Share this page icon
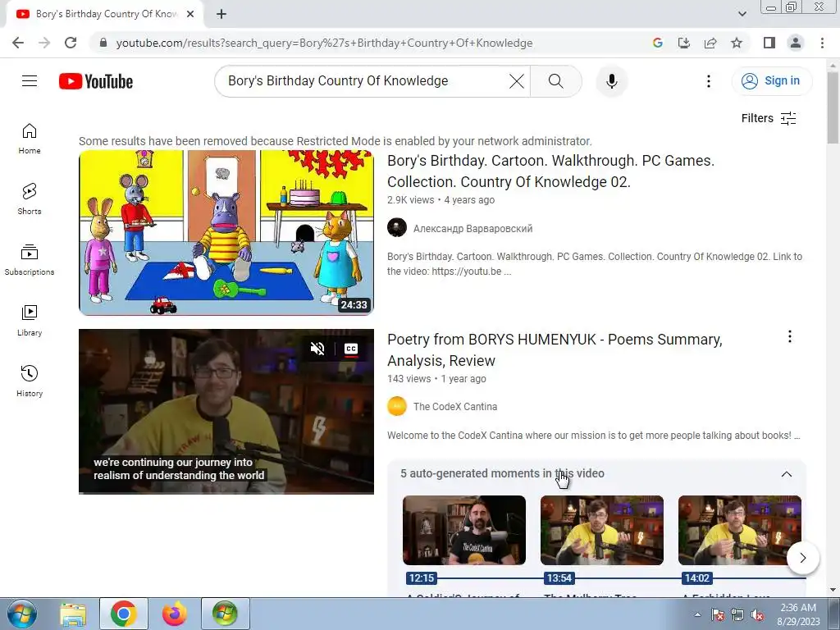This screenshot has width=840, height=630. tap(710, 43)
